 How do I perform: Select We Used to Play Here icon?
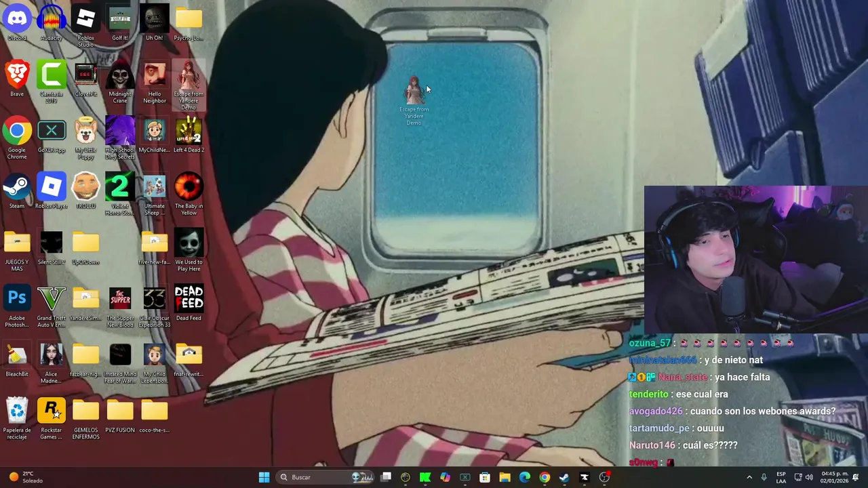(x=189, y=251)
